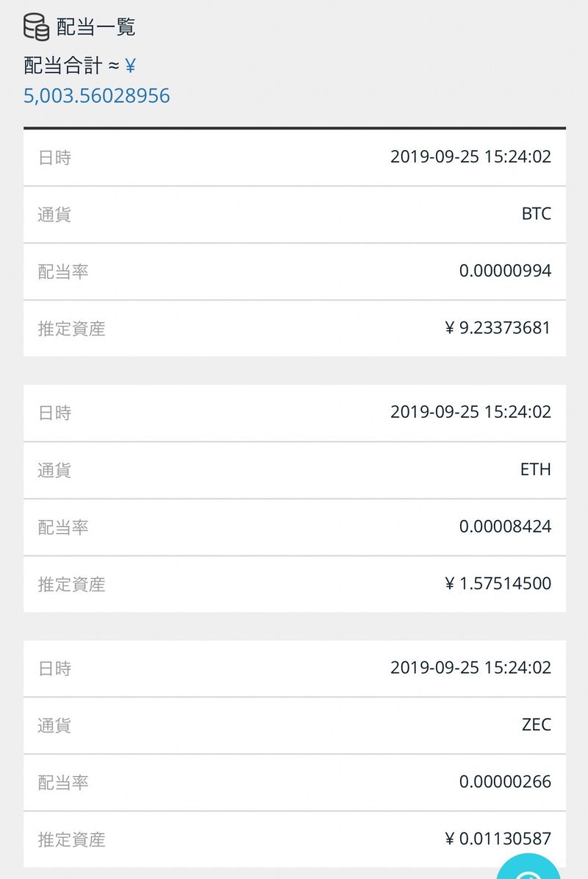Click the 配当一覧 heading text
The image size is (588, 879).
click(96, 27)
